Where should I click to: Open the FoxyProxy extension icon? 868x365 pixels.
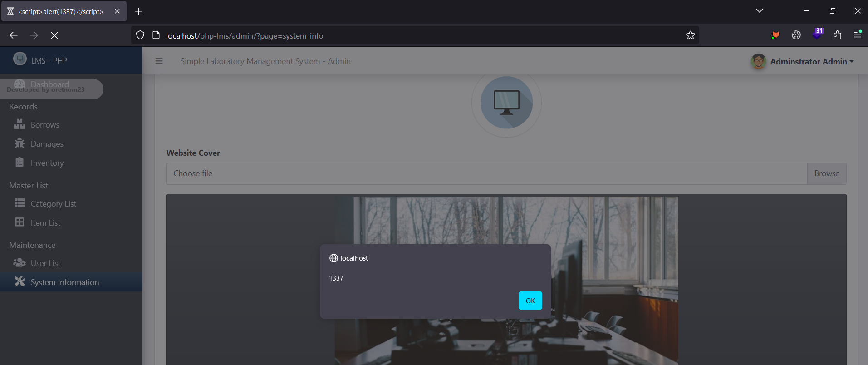click(775, 35)
